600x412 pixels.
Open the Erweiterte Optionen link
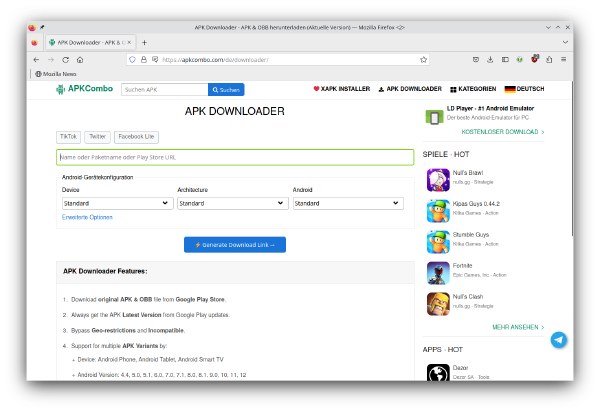coord(87,217)
